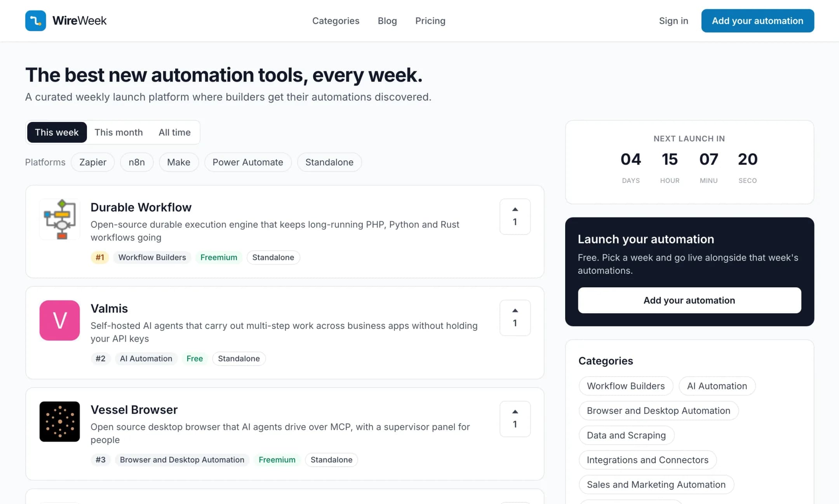Open the Vessel Browser listing title
The image size is (839, 504).
[x=134, y=410]
